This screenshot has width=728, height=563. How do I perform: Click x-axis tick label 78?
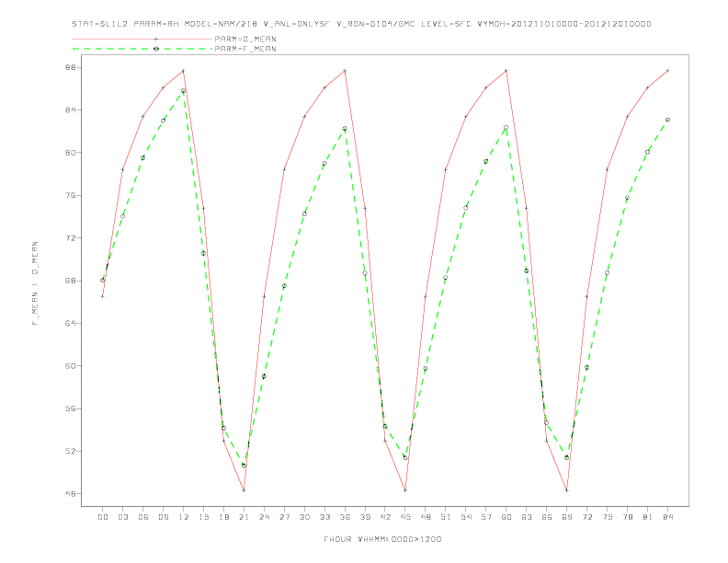(x=628, y=517)
